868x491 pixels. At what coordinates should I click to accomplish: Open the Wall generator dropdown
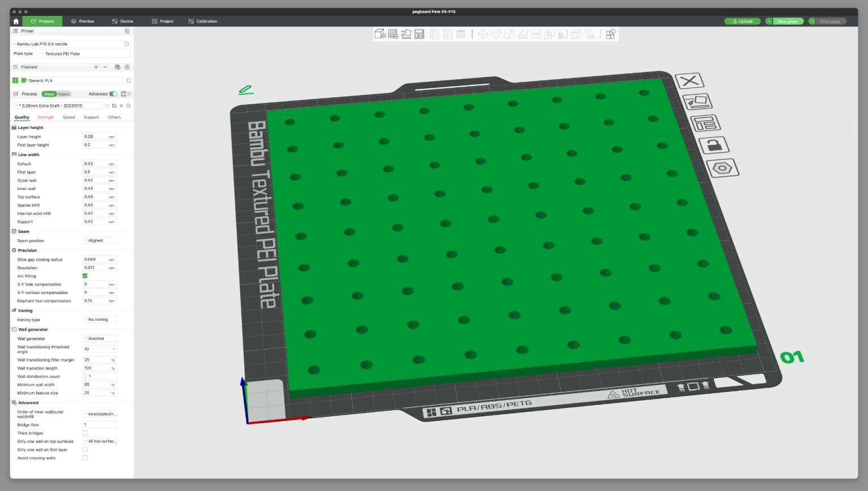[99, 338]
